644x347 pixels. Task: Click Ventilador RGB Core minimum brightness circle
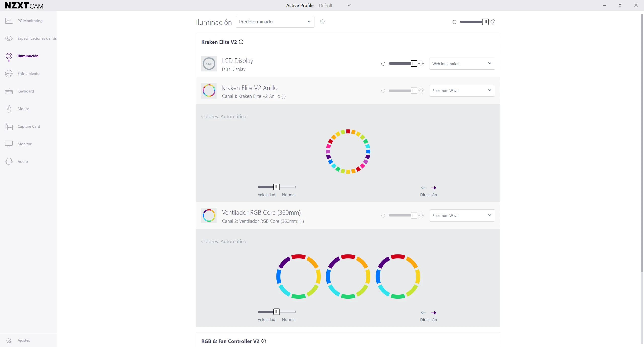point(383,216)
